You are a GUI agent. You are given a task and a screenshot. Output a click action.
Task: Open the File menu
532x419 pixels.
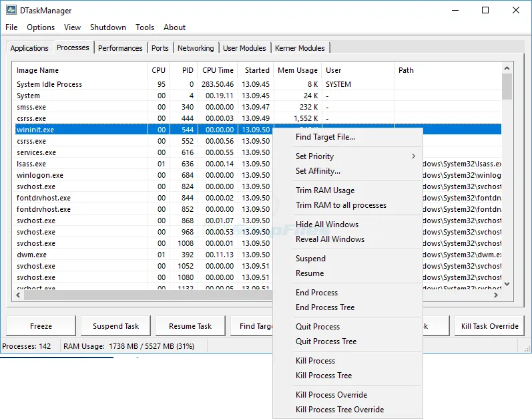[11, 27]
